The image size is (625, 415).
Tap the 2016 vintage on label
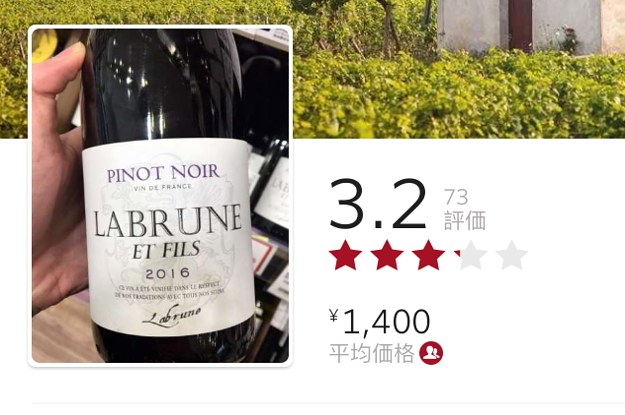168,273
